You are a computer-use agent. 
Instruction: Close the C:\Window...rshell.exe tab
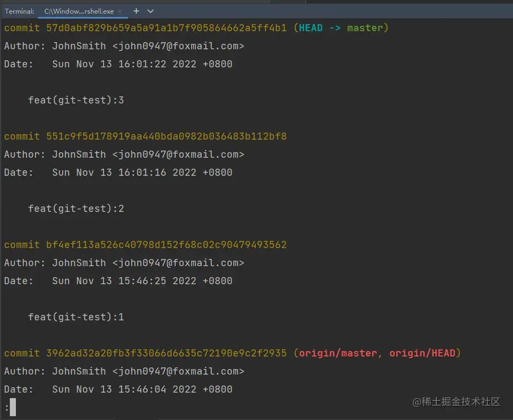120,11
